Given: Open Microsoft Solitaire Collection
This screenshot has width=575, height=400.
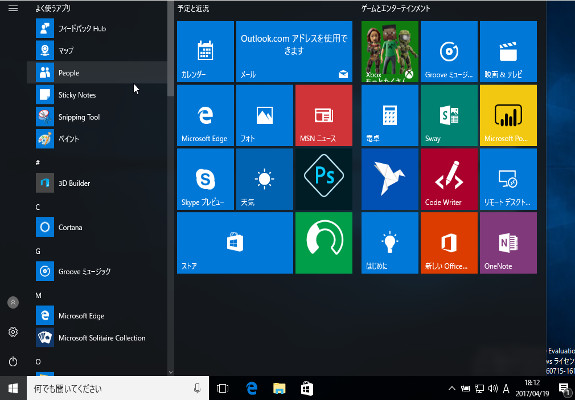Looking at the screenshot, I should pyautogui.click(x=97, y=338).
